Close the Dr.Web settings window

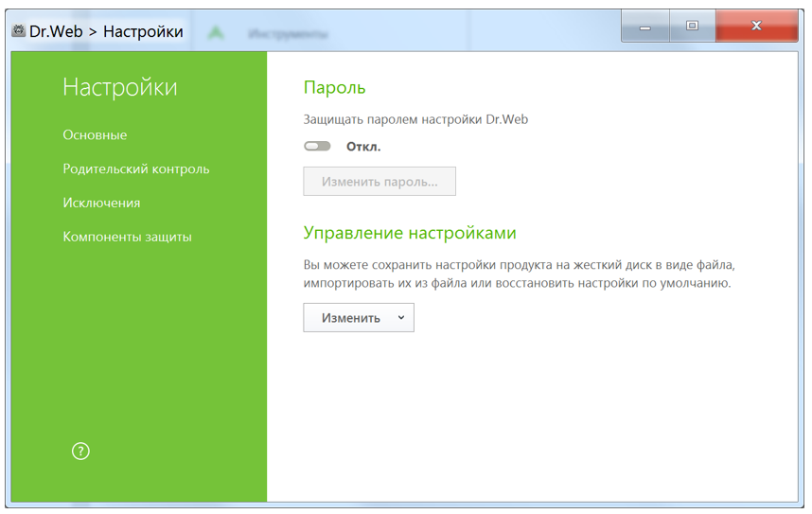[x=756, y=26]
